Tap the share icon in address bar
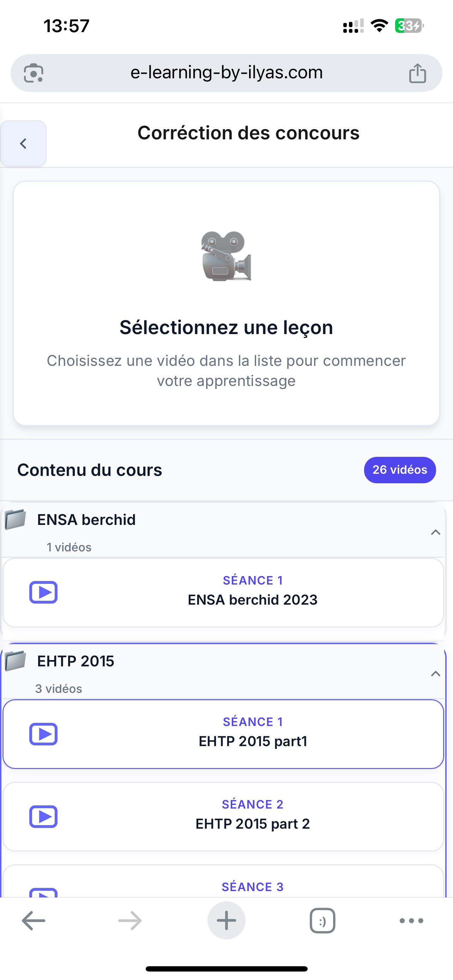 point(417,73)
